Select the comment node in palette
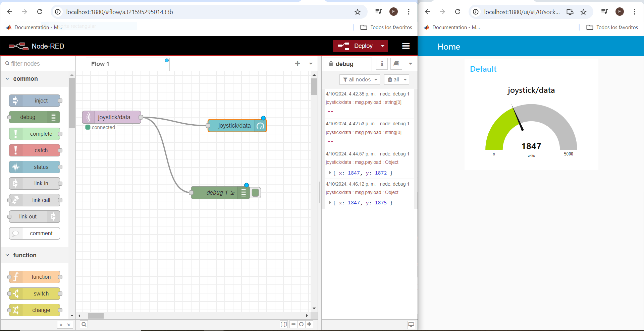This screenshot has height=331, width=644. pos(35,233)
